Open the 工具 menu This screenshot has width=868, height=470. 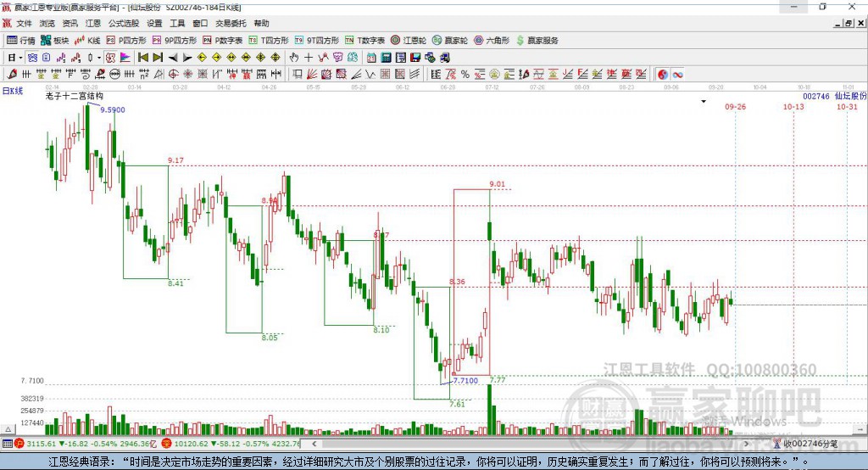pos(177,23)
